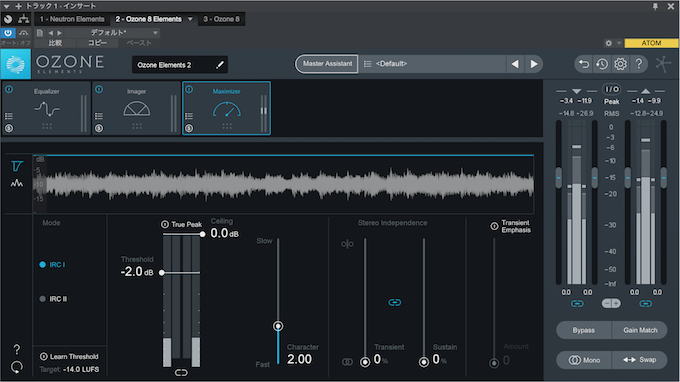This screenshot has width=680, height=382.
Task: Solo the Maximizer module
Action: (x=189, y=128)
